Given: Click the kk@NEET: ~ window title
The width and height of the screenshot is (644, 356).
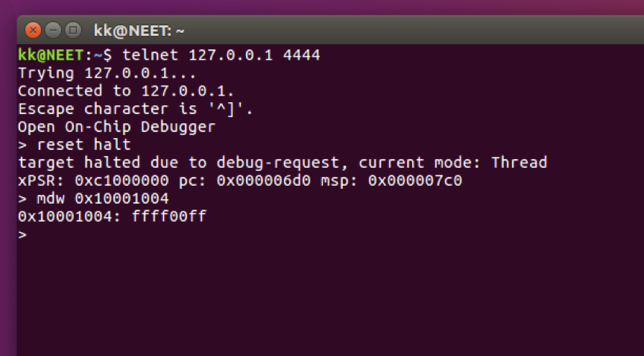Looking at the screenshot, I should pyautogui.click(x=139, y=31).
